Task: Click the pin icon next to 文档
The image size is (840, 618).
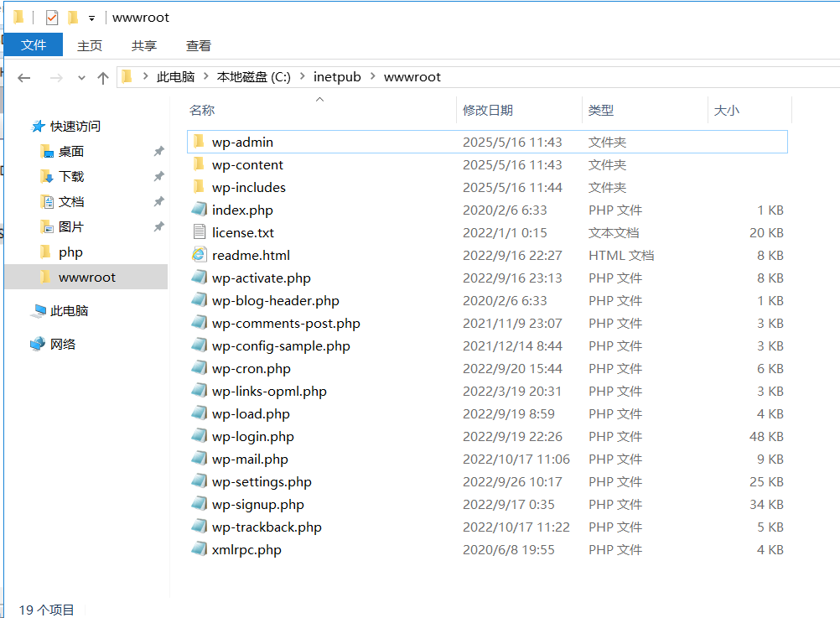Action: coord(158,202)
